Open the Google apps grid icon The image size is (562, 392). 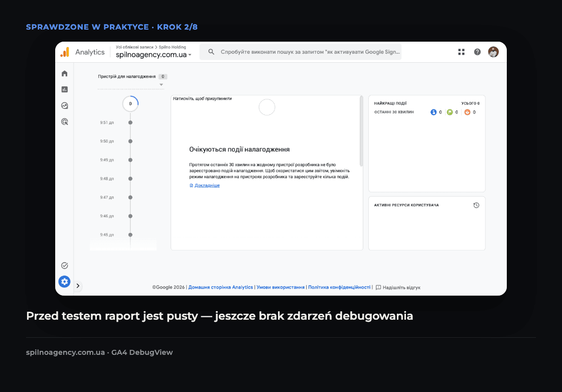[461, 52]
